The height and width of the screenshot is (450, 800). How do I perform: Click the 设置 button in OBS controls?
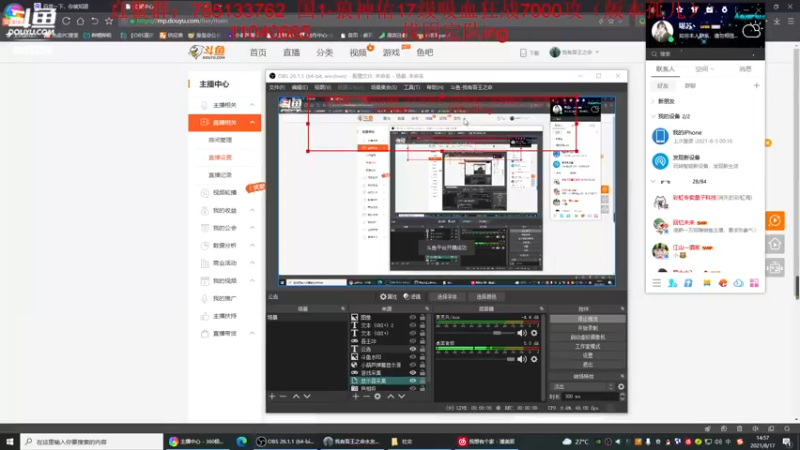(587, 356)
